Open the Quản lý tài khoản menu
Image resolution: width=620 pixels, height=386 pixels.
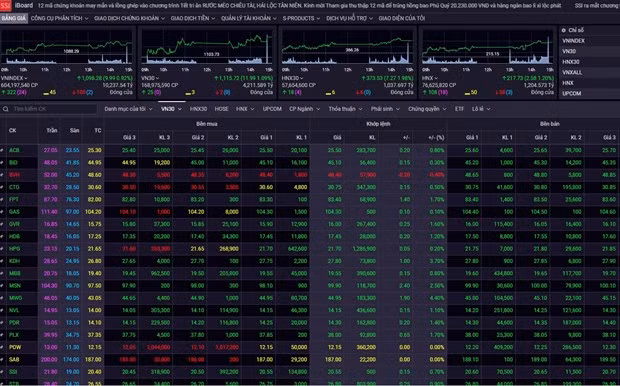pos(249,18)
